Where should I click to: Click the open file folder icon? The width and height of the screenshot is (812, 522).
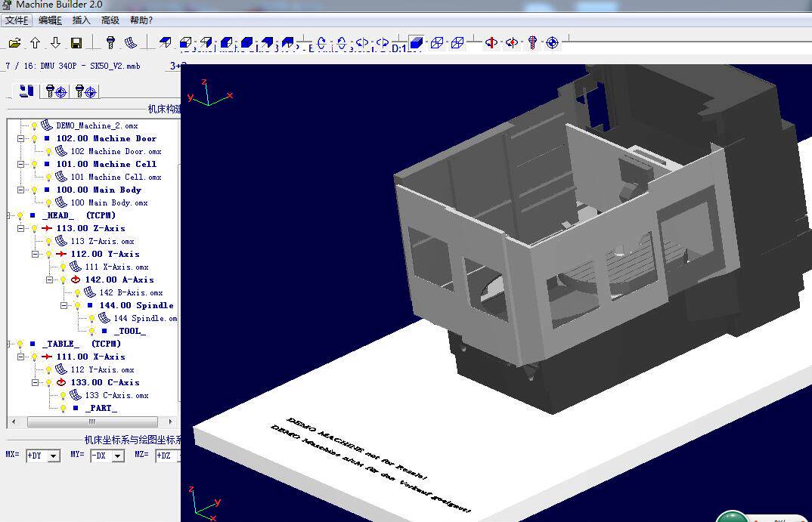tap(14, 43)
